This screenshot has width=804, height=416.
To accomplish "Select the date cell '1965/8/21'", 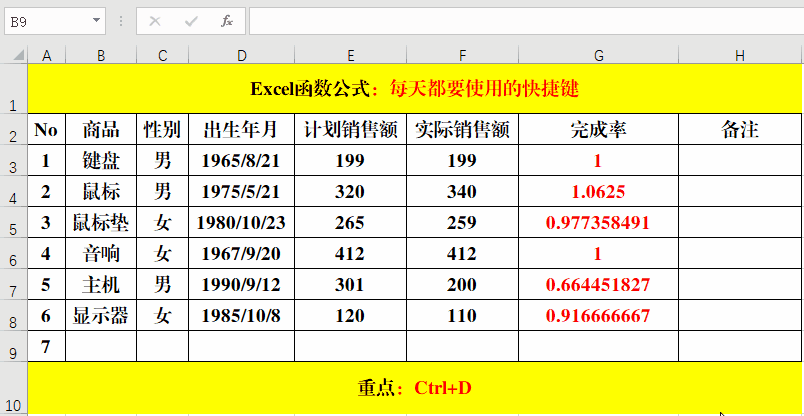I will 242,161.
